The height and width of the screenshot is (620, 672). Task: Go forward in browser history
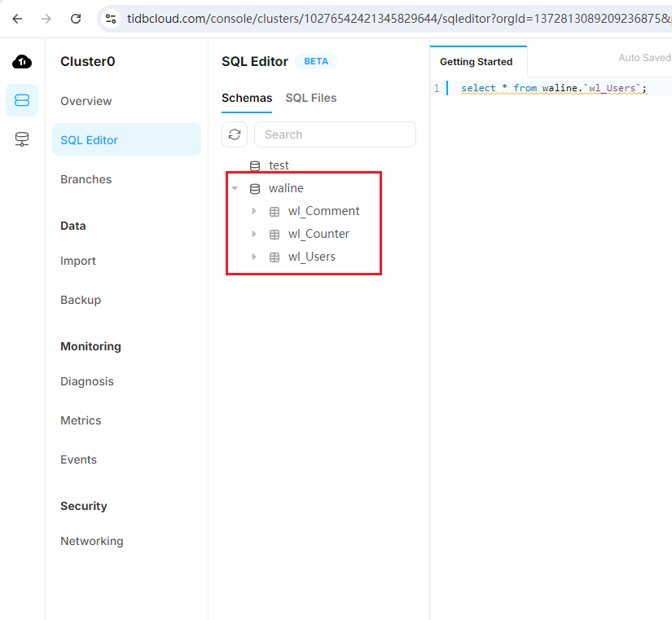coord(46,19)
